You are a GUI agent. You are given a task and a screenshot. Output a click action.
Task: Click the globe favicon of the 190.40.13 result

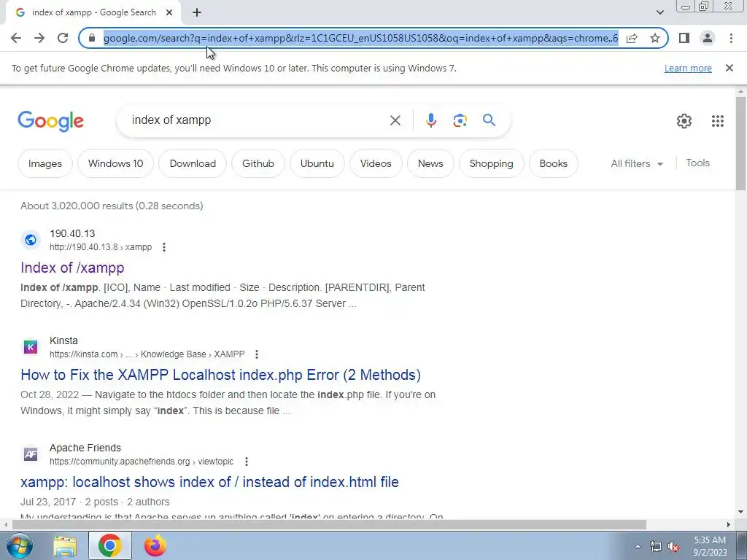pos(31,240)
